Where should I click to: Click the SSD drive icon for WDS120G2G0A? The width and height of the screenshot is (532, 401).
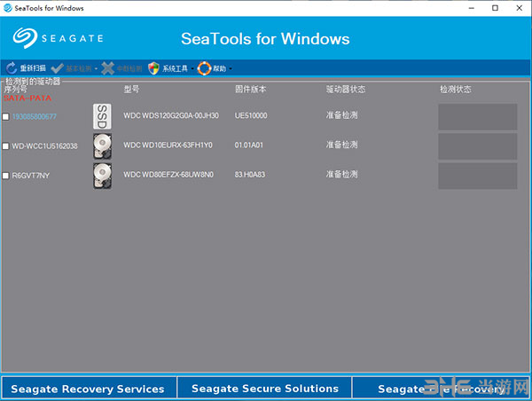click(102, 116)
